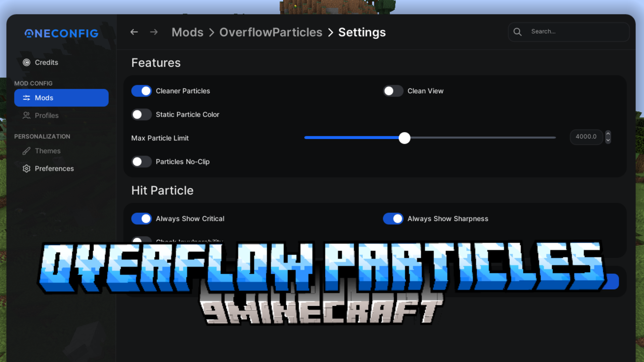
Task: Click the Mods sliders icon
Action: tap(26, 98)
